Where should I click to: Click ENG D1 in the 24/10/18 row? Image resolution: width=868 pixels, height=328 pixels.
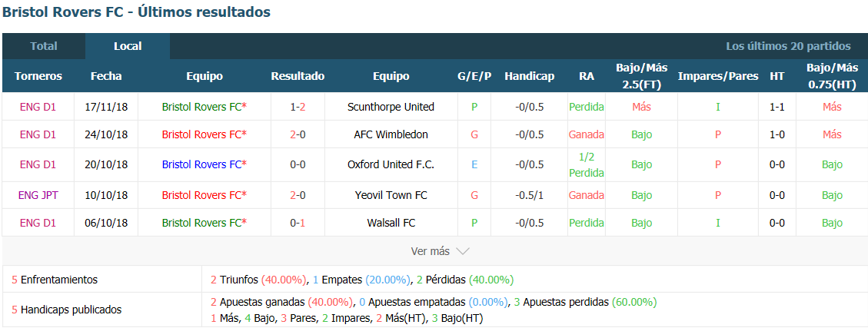38,134
